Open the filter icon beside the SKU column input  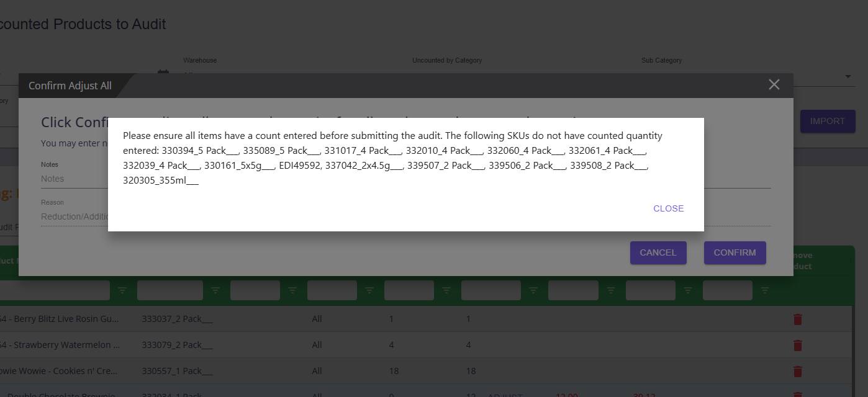[215, 290]
